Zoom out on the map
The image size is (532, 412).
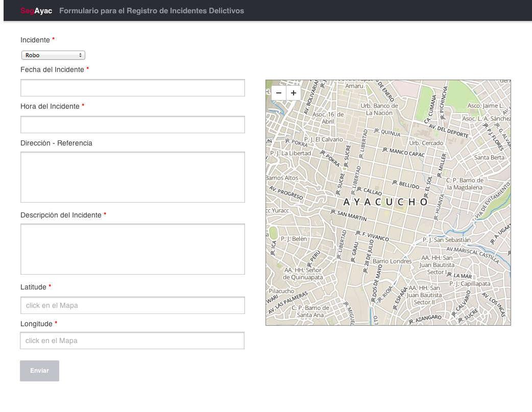279,93
